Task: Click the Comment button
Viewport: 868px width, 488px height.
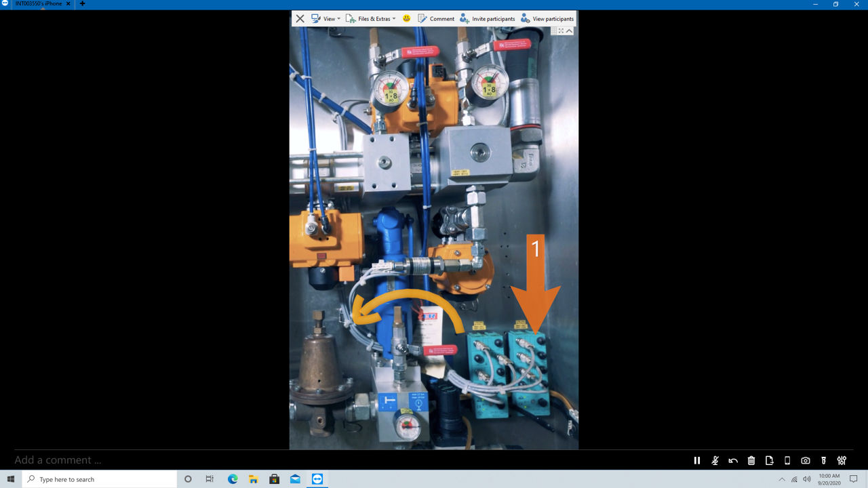Action: 436,19
